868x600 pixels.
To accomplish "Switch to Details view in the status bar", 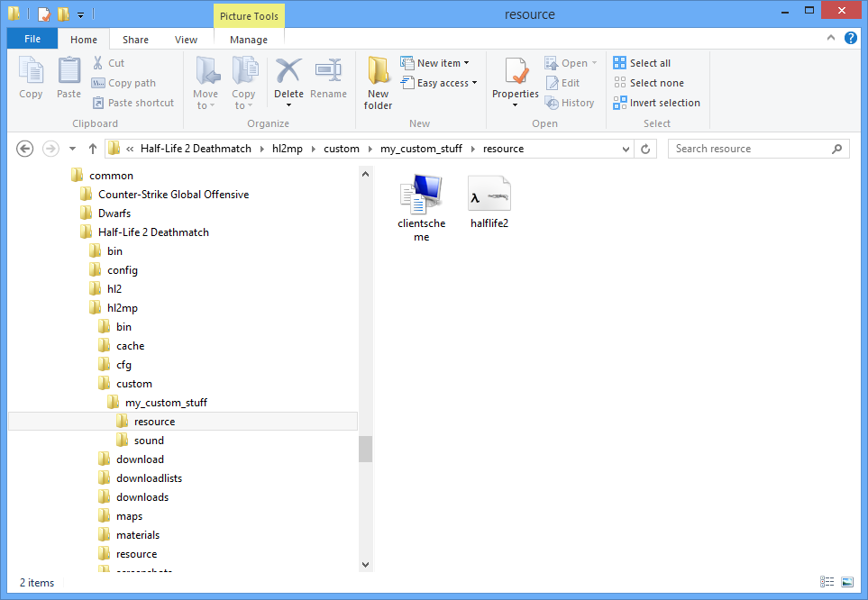I will 827,582.
